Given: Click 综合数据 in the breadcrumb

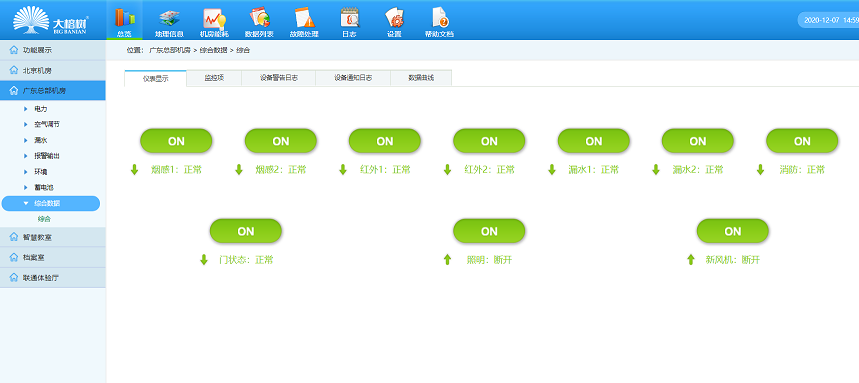Looking at the screenshot, I should coord(214,50).
